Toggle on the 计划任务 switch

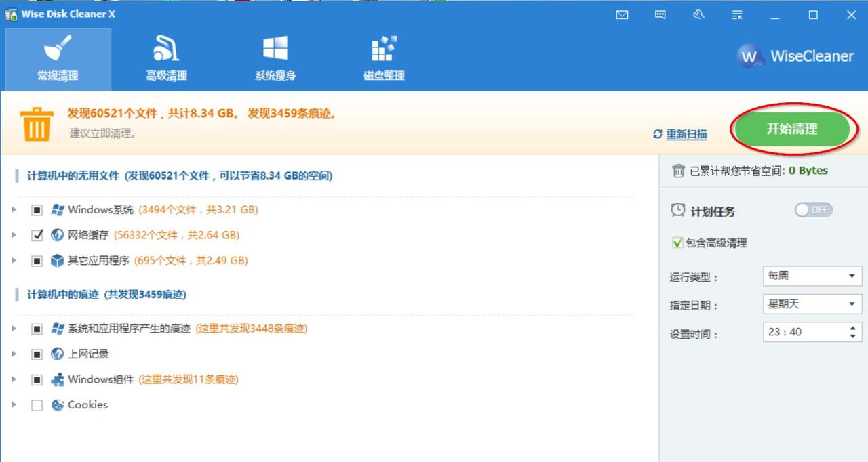coord(813,210)
